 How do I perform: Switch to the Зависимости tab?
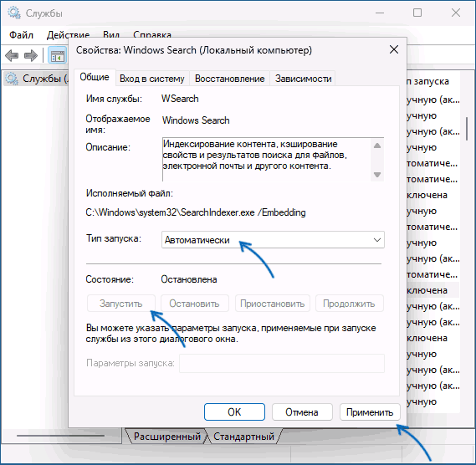(303, 79)
